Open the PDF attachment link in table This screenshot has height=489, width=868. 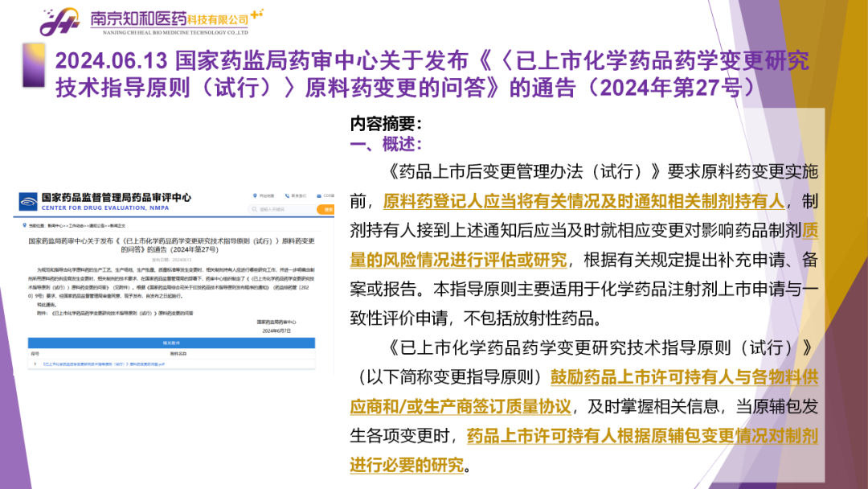[x=103, y=364]
